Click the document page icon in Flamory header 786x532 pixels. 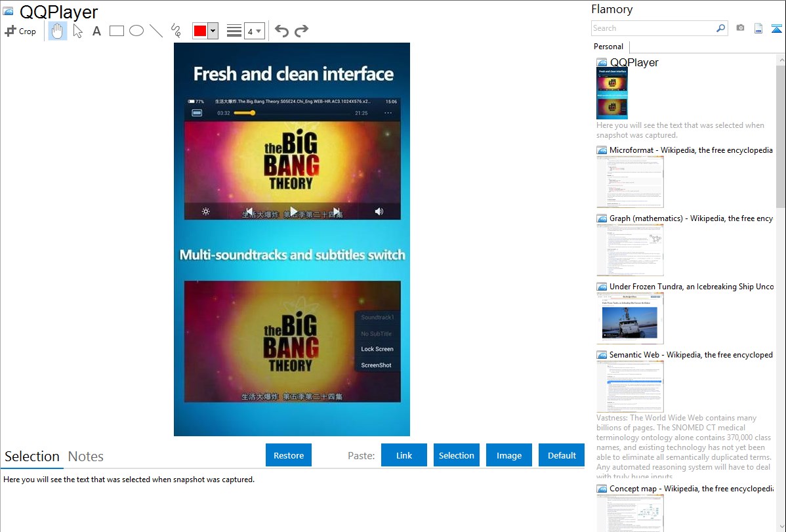(758, 28)
